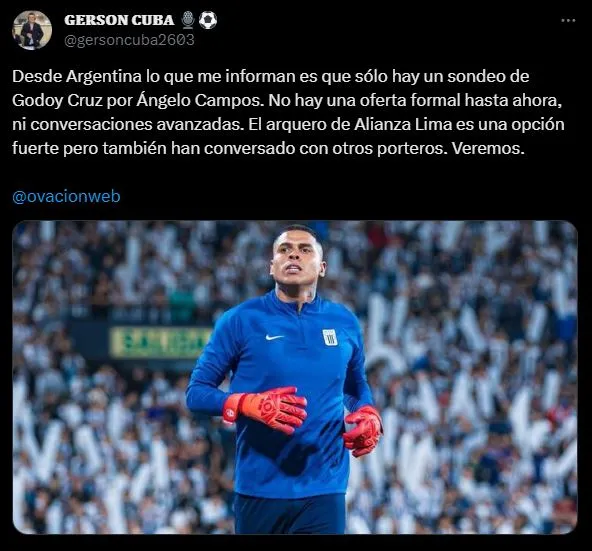Click the Alianza Lima crest on the jersey
Screen dimensions: 592x551
click(330, 337)
